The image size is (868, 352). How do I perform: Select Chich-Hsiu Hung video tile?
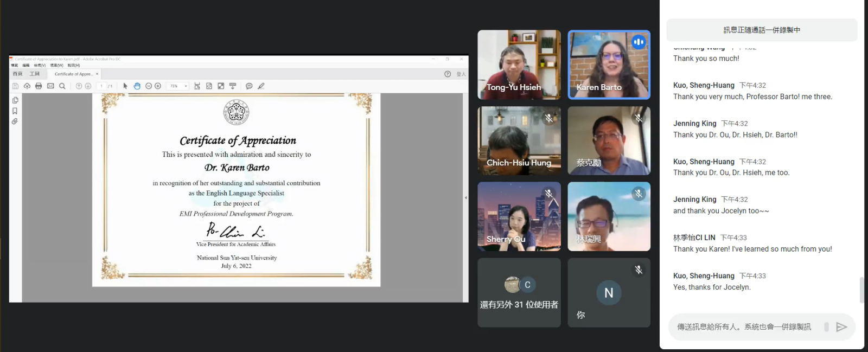(x=519, y=140)
